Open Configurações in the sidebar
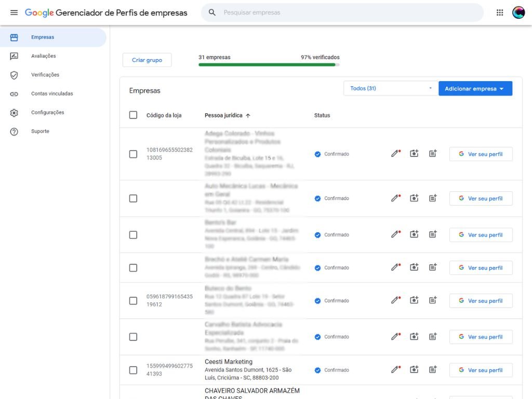The height and width of the screenshot is (399, 532). pyautogui.click(x=47, y=112)
